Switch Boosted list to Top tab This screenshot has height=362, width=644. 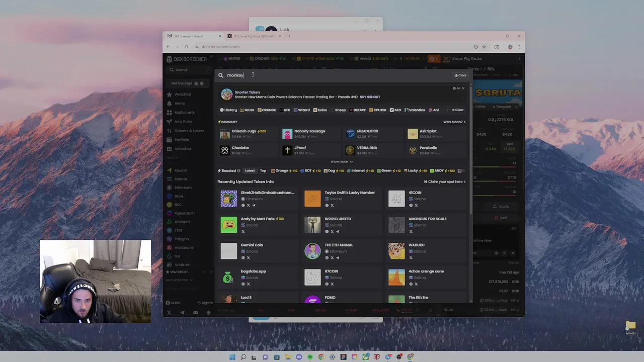tap(263, 171)
